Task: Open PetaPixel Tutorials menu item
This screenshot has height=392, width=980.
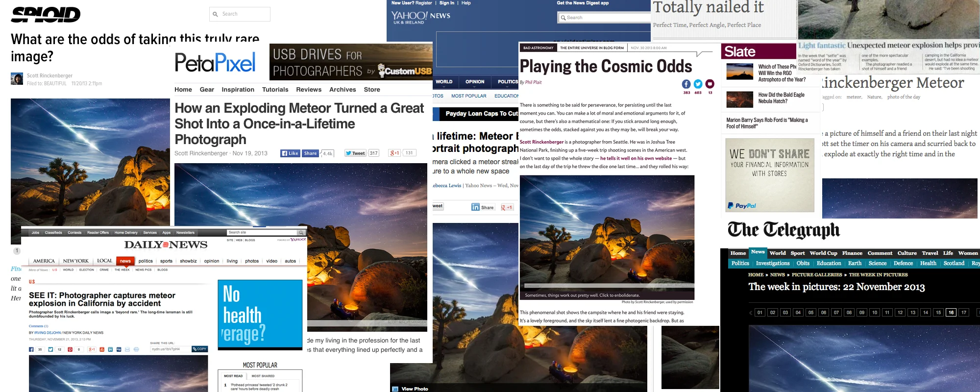Action: (x=275, y=90)
